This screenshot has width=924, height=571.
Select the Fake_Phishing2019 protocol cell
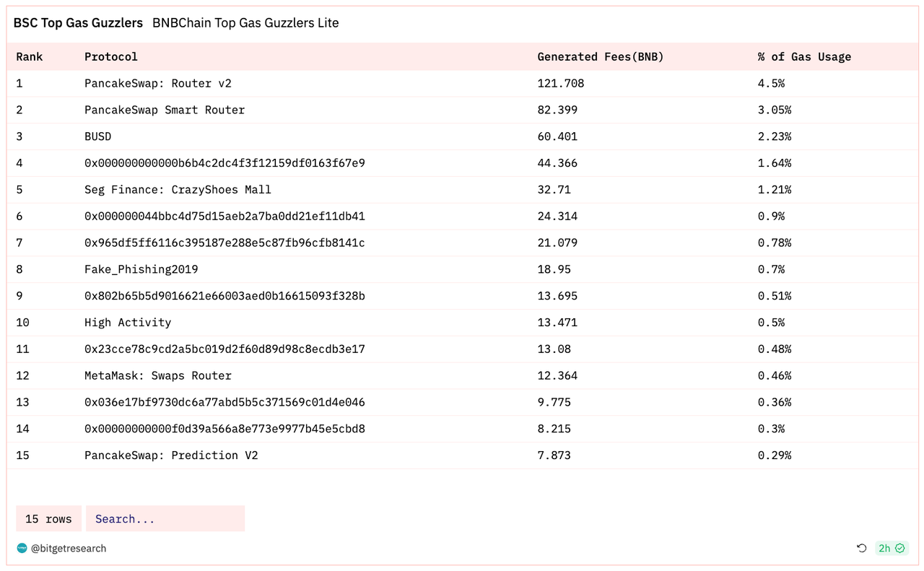coord(141,269)
